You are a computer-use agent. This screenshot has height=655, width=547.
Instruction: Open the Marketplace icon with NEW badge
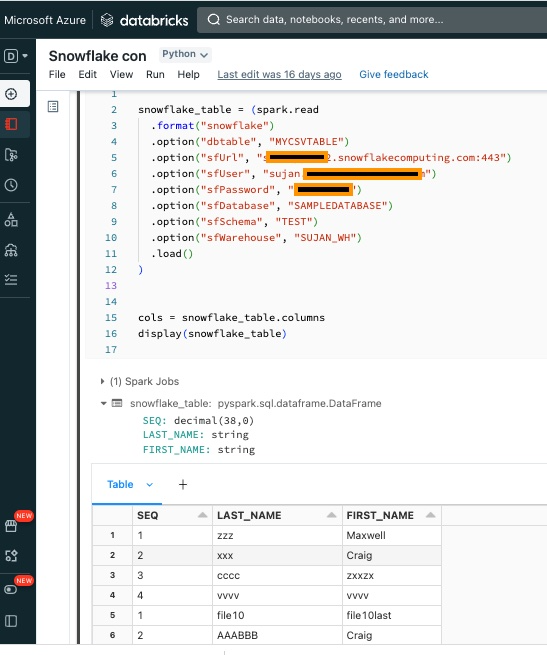pyautogui.click(x=11, y=526)
